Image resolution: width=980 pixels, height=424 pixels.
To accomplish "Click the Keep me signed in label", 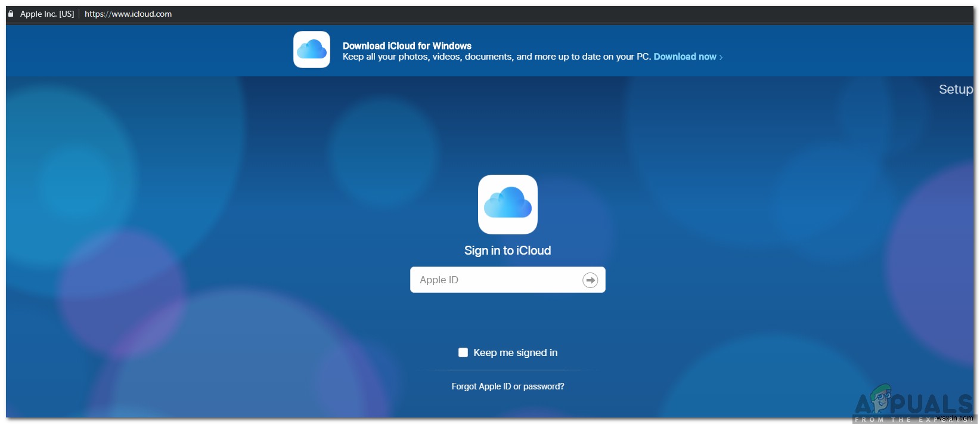I will (x=516, y=352).
